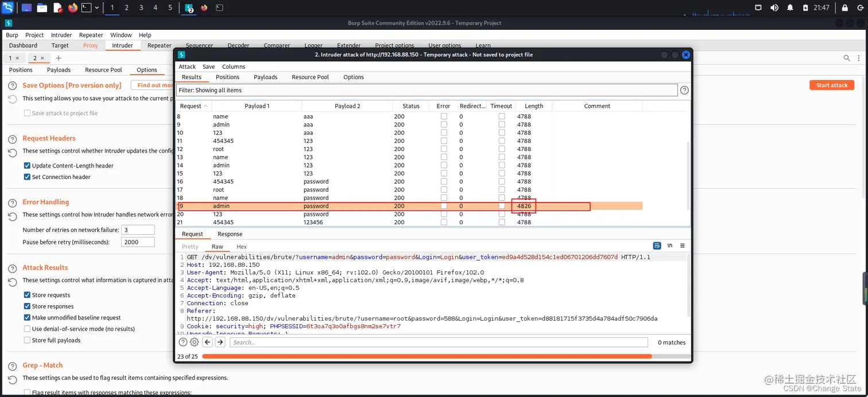Expand the terminal launcher dropdown arrow
Viewport: 868px width, 397px height.
tap(96, 8)
